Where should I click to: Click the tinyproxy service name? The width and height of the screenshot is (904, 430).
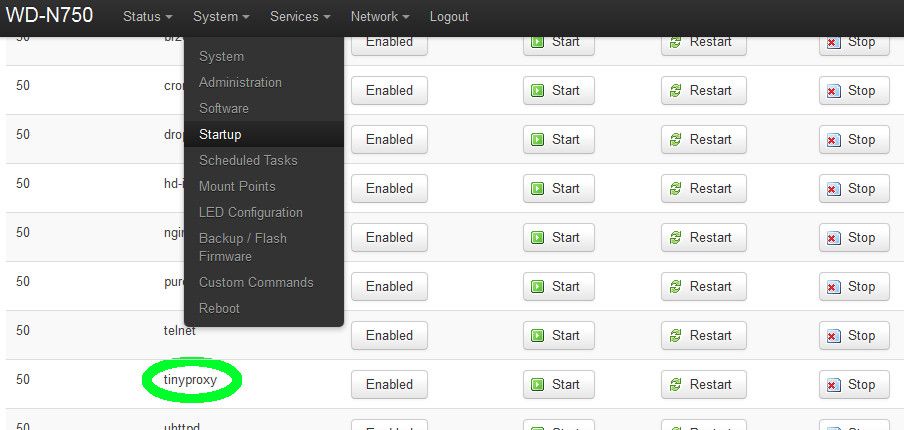[190, 379]
